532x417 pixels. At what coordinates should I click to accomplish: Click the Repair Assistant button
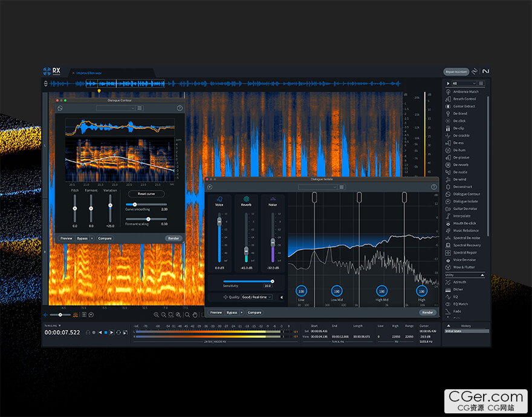(x=456, y=71)
